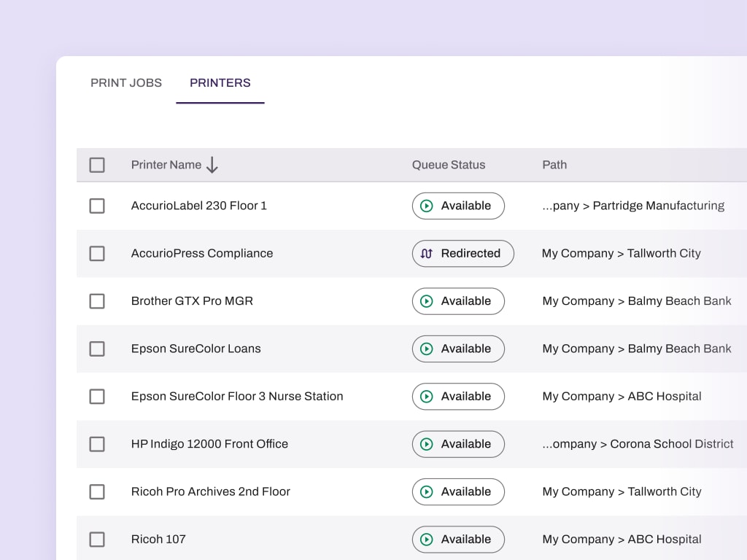The width and height of the screenshot is (747, 560).
Task: Open the Printers tab
Action: (x=220, y=83)
